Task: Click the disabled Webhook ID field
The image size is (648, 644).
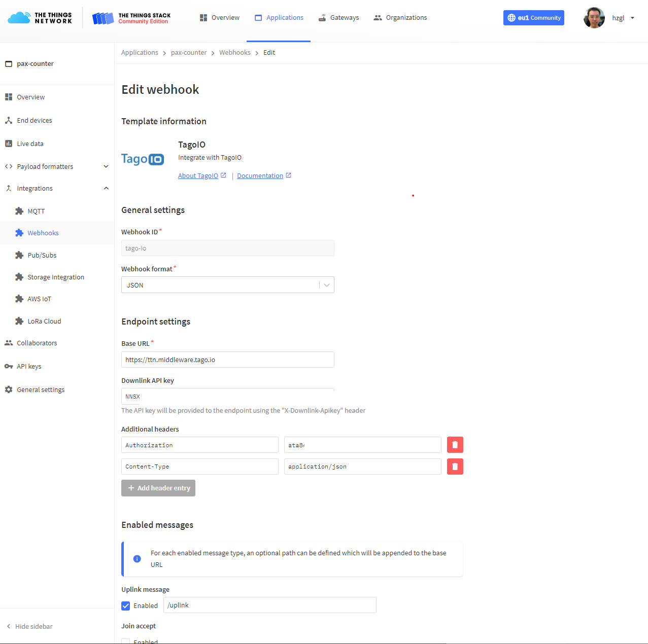Action: click(x=228, y=248)
